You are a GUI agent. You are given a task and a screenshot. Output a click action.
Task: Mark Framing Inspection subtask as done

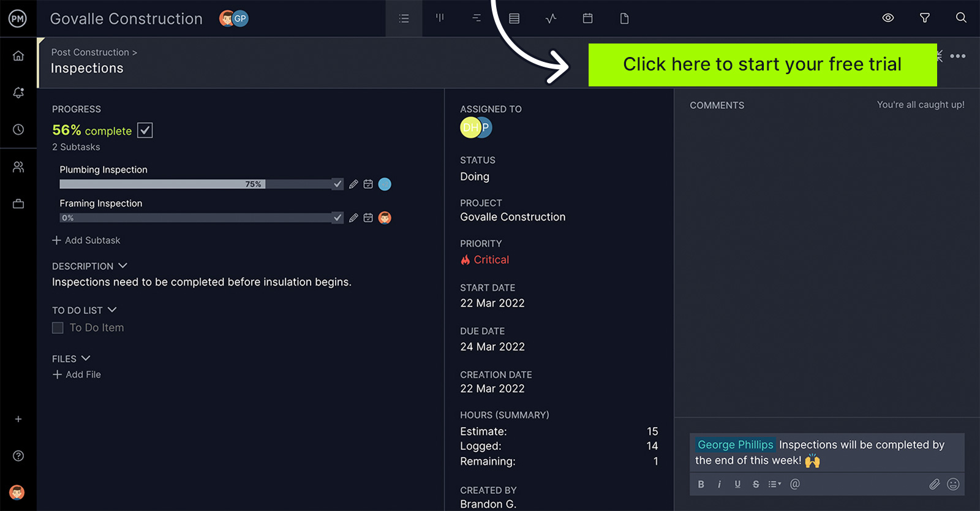click(337, 218)
